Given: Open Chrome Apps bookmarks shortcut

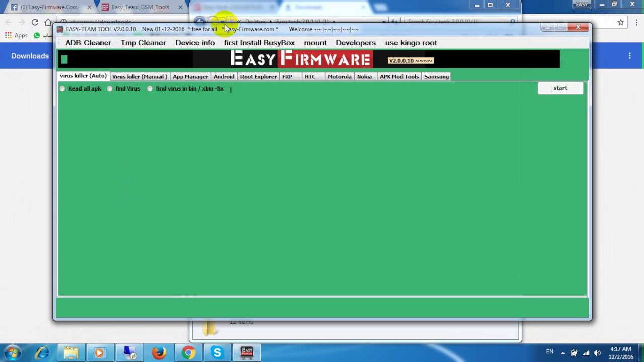Looking at the screenshot, I should point(16,35).
